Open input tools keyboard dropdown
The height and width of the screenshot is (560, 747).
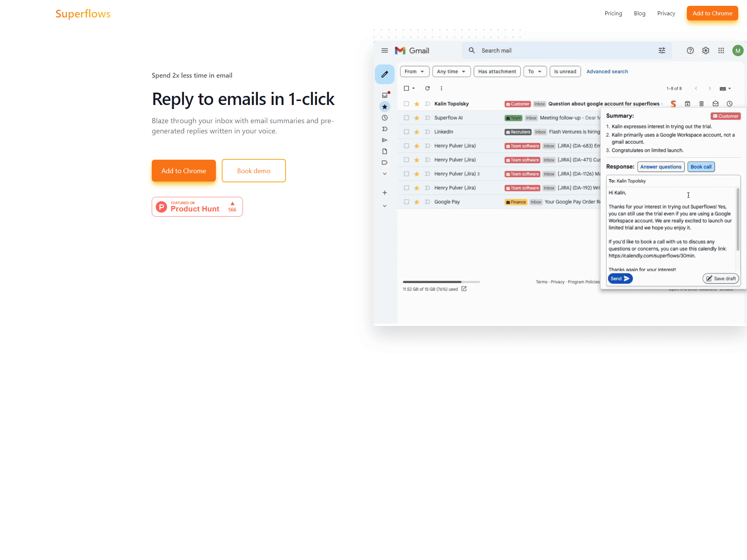725,89
